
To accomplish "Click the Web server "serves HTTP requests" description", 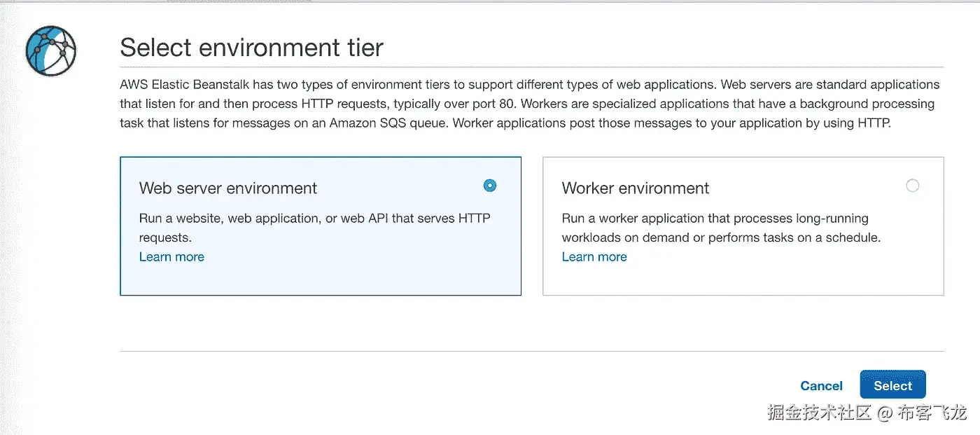I will 314,228.
